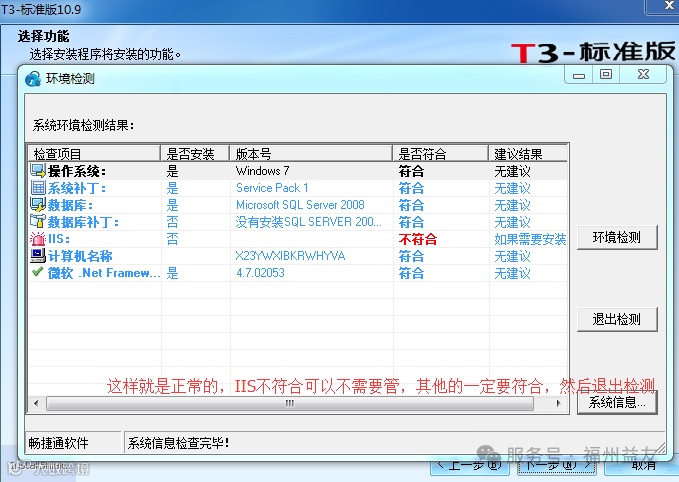Click the 数据库补丁 row icon
The width and height of the screenshot is (679, 482).
pyautogui.click(x=38, y=221)
